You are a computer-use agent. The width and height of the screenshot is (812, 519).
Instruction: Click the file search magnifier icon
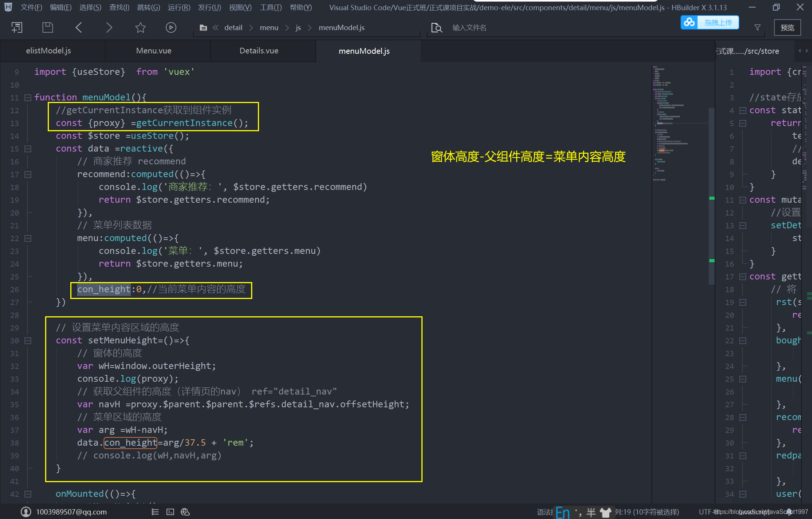pos(436,28)
